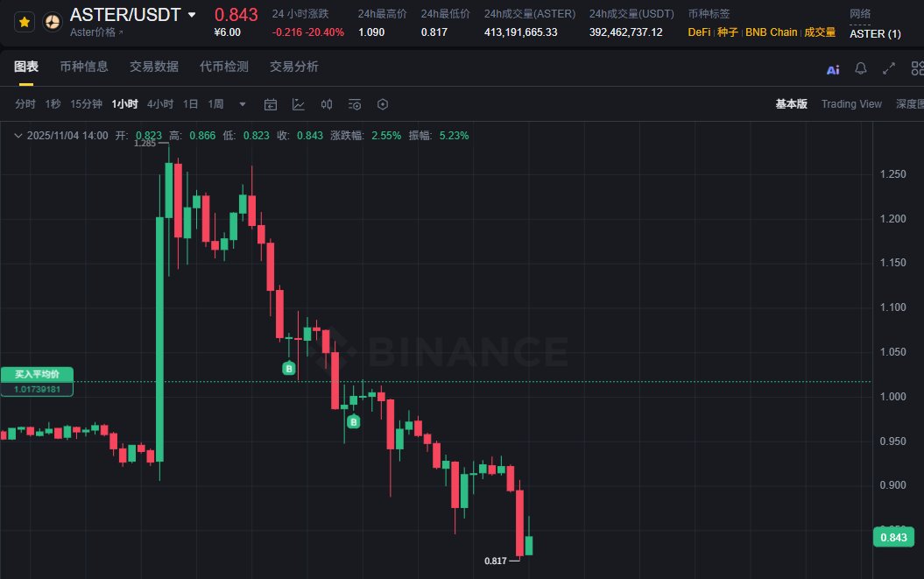The width and height of the screenshot is (924, 579).
Task: Click the -20.40% 24h change value
Action: (325, 32)
